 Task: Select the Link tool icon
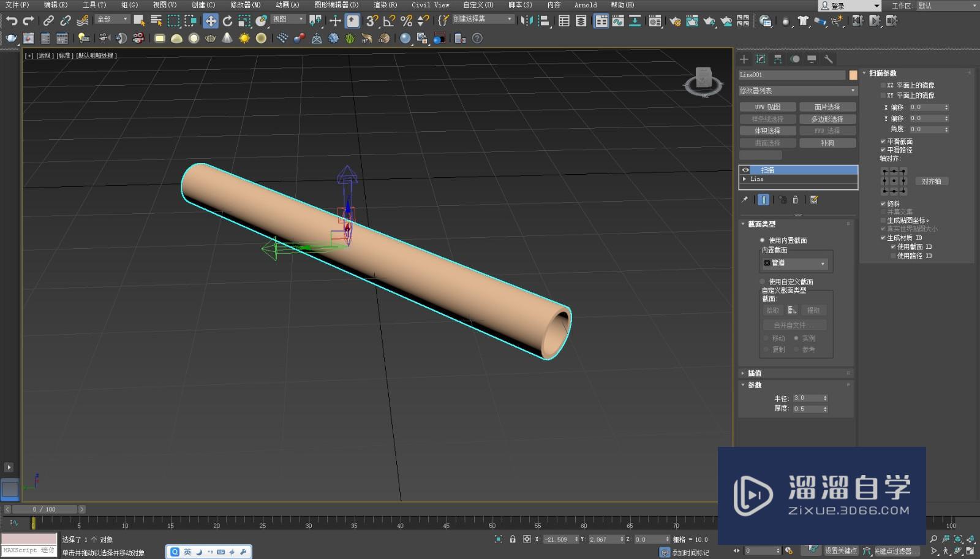click(48, 21)
